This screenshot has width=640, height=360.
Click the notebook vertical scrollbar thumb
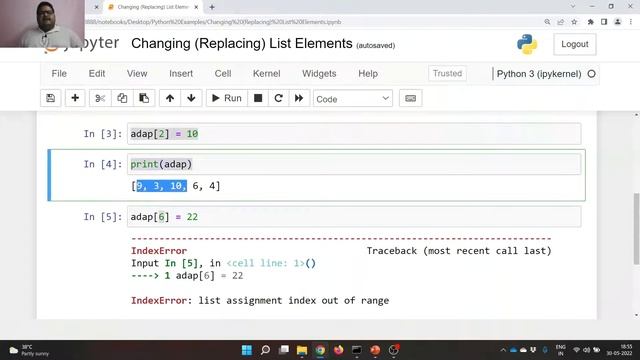636,229
